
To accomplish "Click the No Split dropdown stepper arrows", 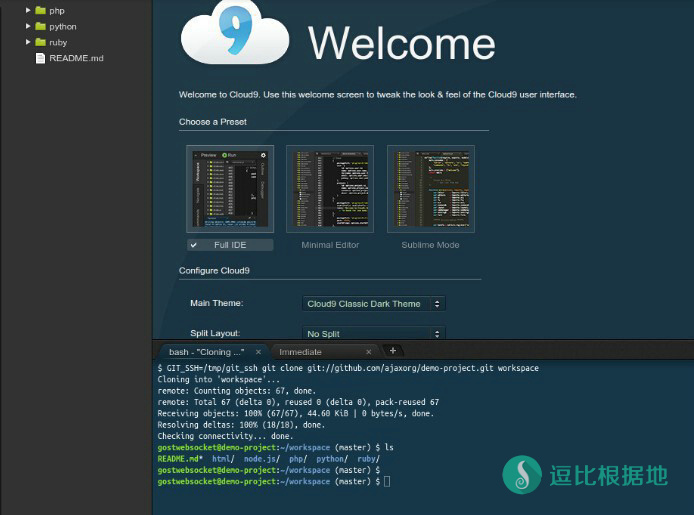I will 437,334.
